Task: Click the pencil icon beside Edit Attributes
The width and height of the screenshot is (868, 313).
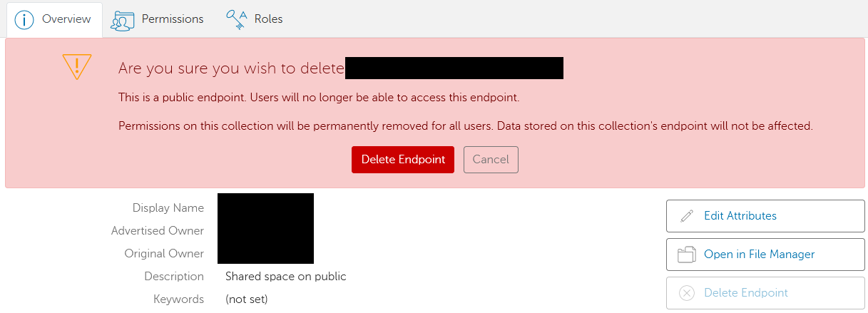Action: click(x=687, y=216)
